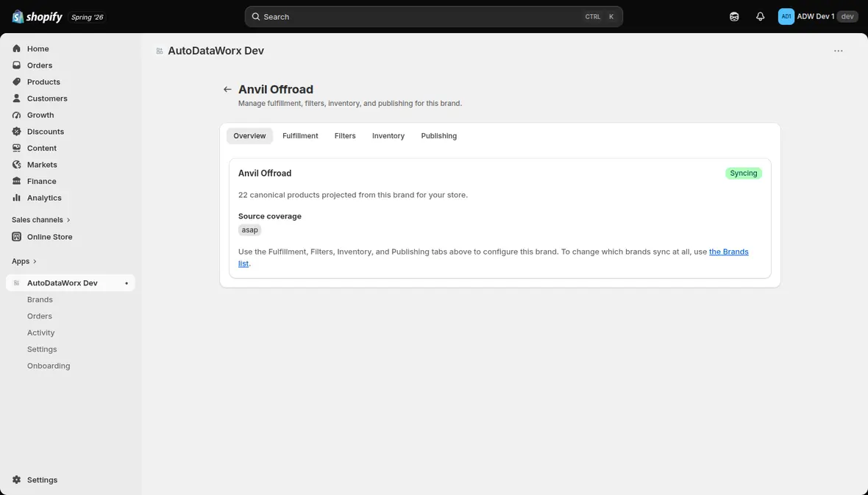868x495 pixels.
Task: Click the app icon beside the AutoDataWorx Dev title
Action: pyautogui.click(x=160, y=51)
